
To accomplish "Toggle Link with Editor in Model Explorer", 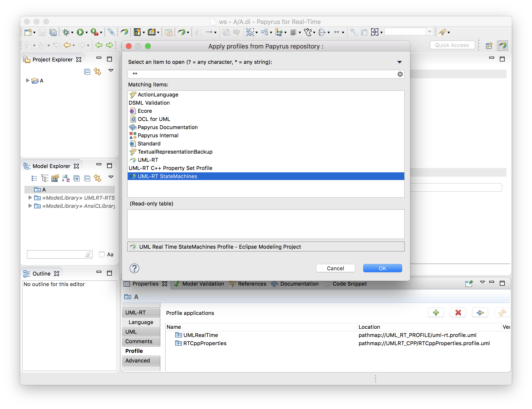I will pyautogui.click(x=98, y=178).
